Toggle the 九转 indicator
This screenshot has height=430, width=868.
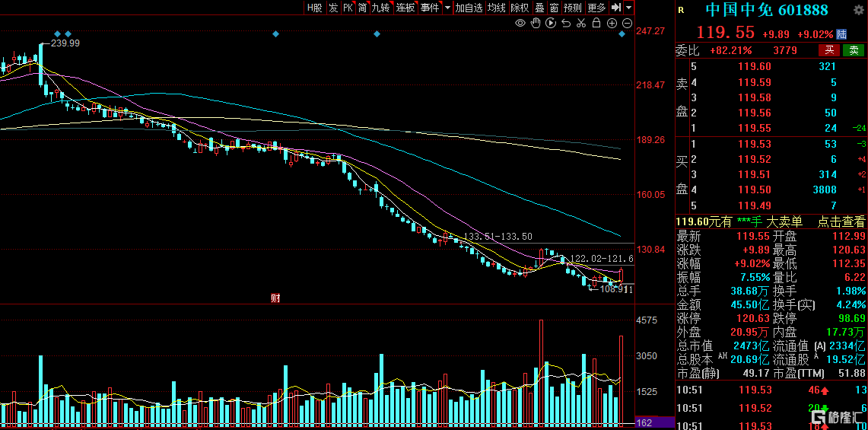pos(381,8)
